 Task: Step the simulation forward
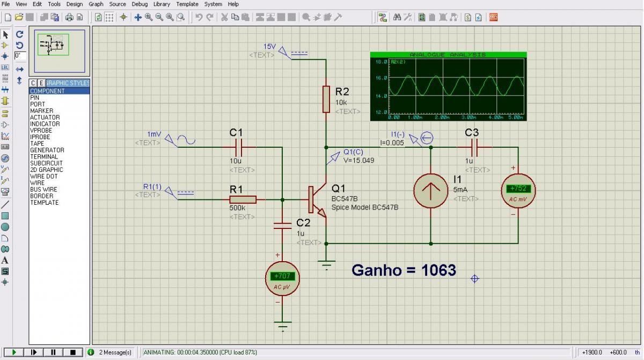34,352
